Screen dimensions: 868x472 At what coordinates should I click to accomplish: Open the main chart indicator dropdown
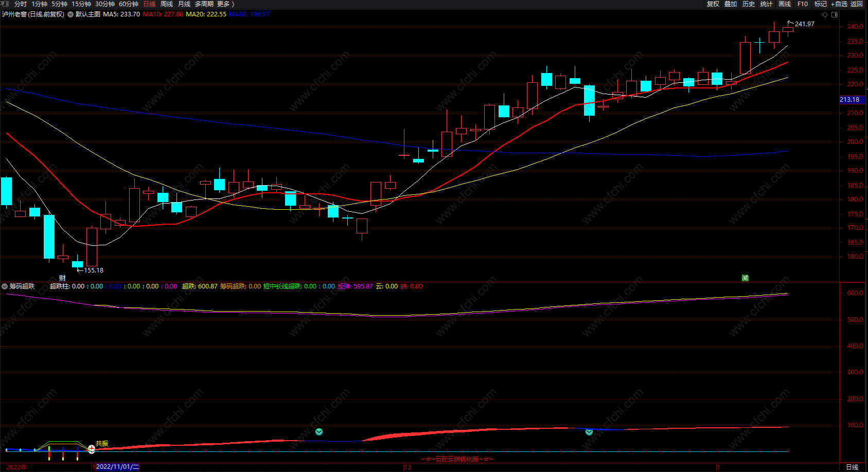click(70, 14)
